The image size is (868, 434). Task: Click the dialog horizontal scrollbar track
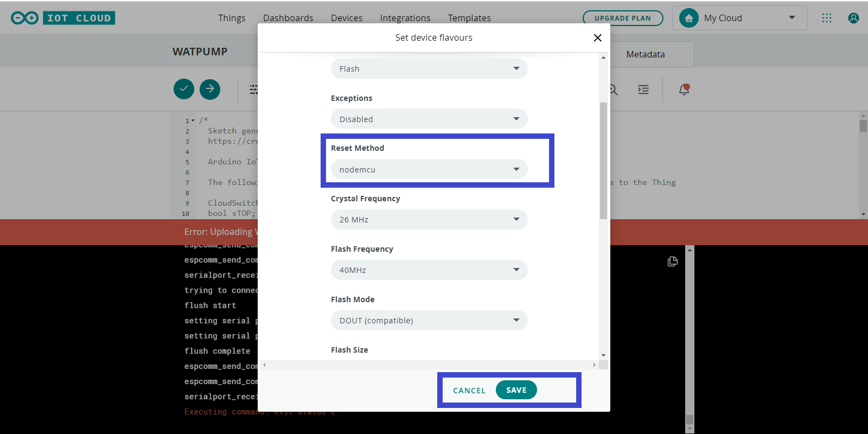tap(429, 365)
